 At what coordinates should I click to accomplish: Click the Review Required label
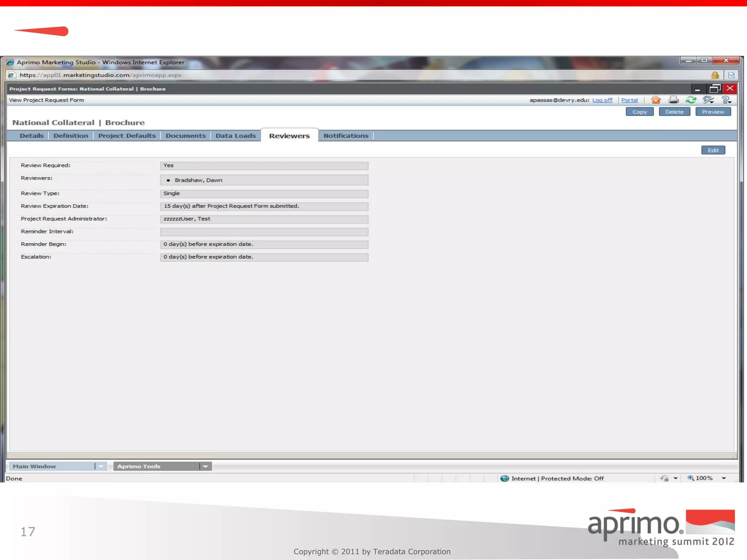point(46,165)
